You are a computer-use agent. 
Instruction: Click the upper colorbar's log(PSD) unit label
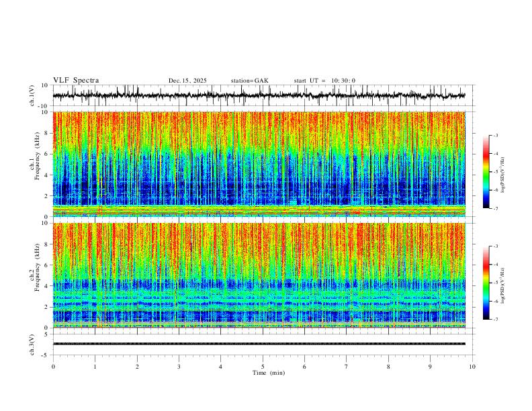pos(503,175)
